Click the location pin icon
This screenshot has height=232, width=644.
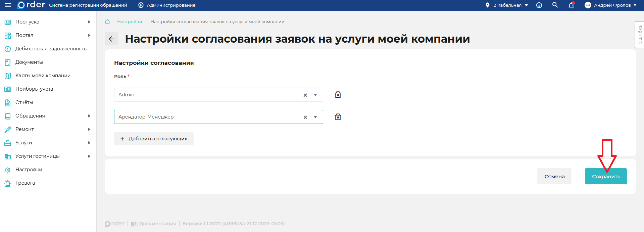point(487,5)
